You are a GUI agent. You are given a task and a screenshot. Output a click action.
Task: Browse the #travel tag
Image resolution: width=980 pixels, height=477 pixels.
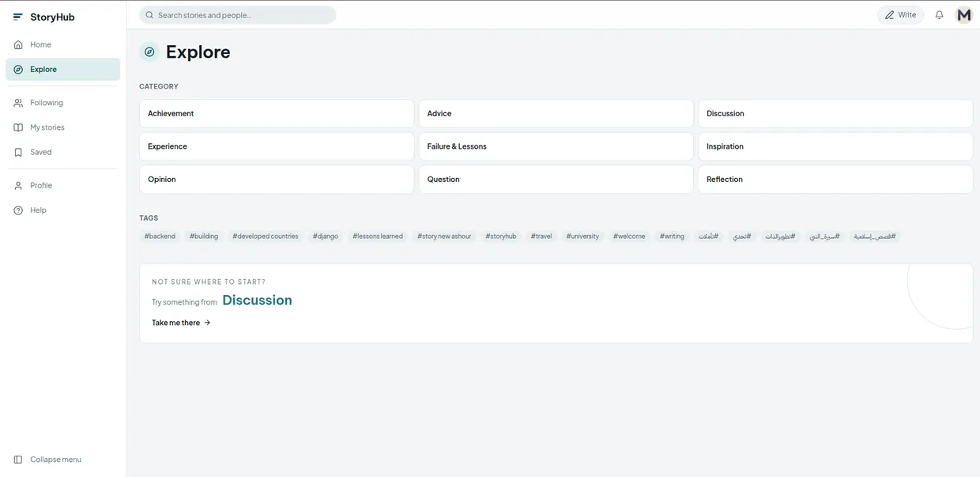coord(541,237)
